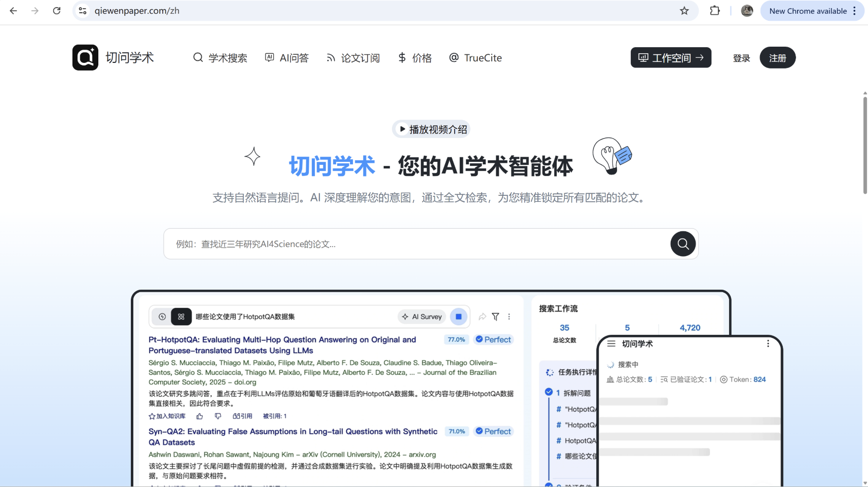Open 学术搜索 in navigation
868x487 pixels.
coord(220,58)
